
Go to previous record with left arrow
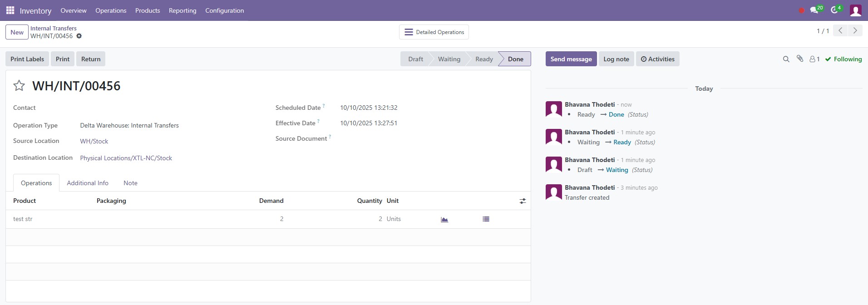pyautogui.click(x=840, y=31)
